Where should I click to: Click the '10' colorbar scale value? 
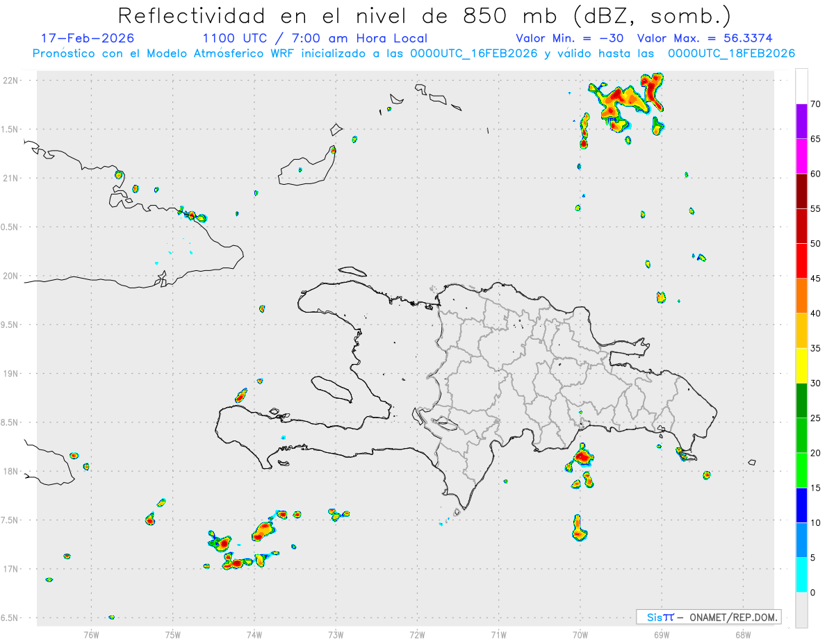pyautogui.click(x=816, y=523)
